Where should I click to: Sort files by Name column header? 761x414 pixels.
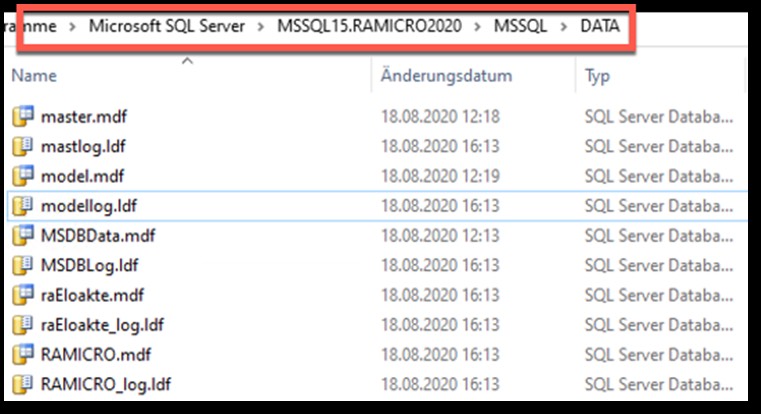(34, 76)
